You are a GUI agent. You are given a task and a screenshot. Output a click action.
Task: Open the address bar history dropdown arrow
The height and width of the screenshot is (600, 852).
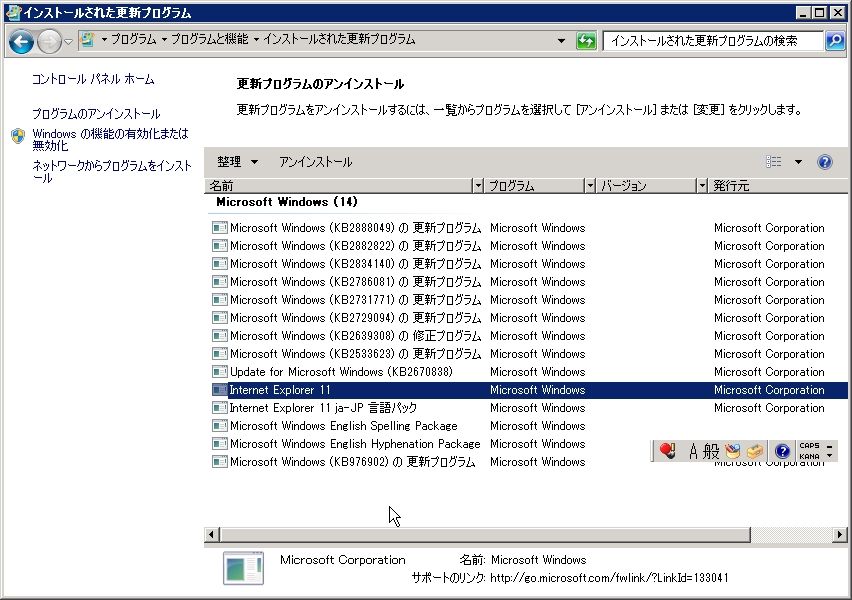tap(561, 41)
